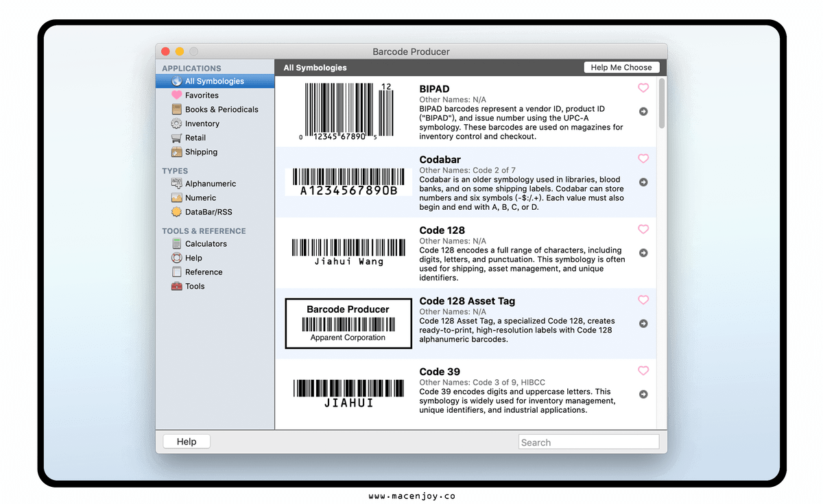Click the BIPAD barcode thumbnail
This screenshot has width=823, height=504.
[x=348, y=112]
